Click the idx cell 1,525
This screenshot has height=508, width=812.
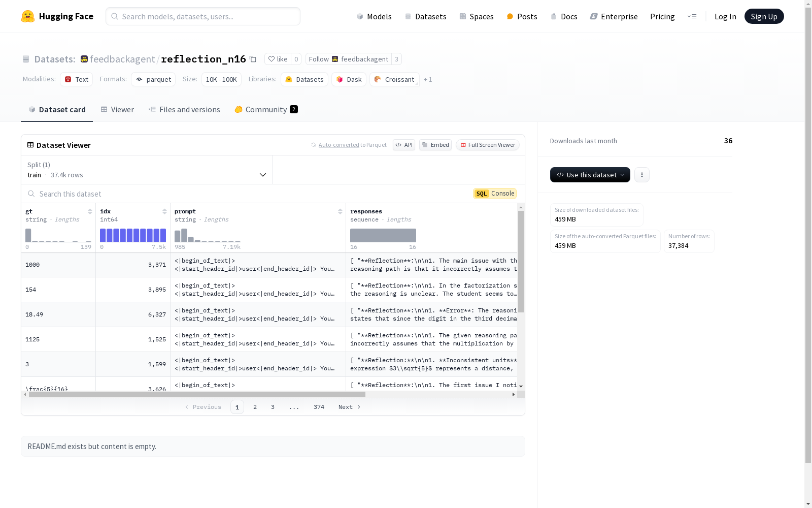pyautogui.click(x=133, y=339)
